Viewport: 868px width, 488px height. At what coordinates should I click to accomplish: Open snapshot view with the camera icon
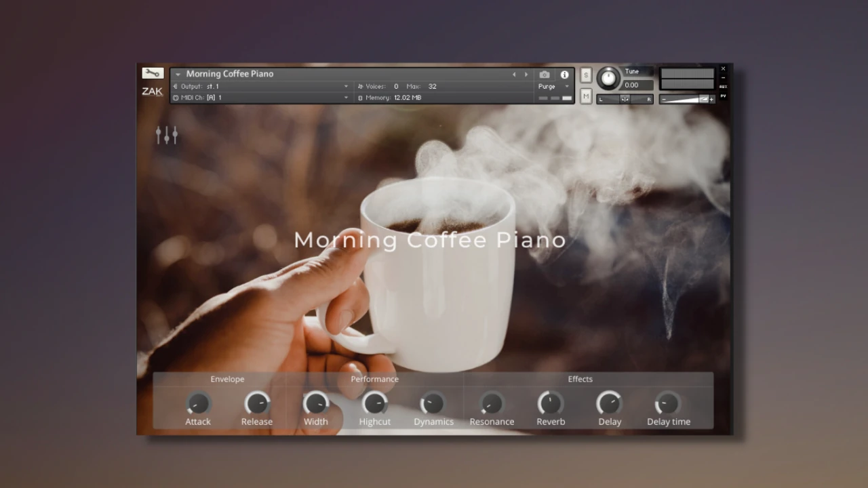click(544, 75)
